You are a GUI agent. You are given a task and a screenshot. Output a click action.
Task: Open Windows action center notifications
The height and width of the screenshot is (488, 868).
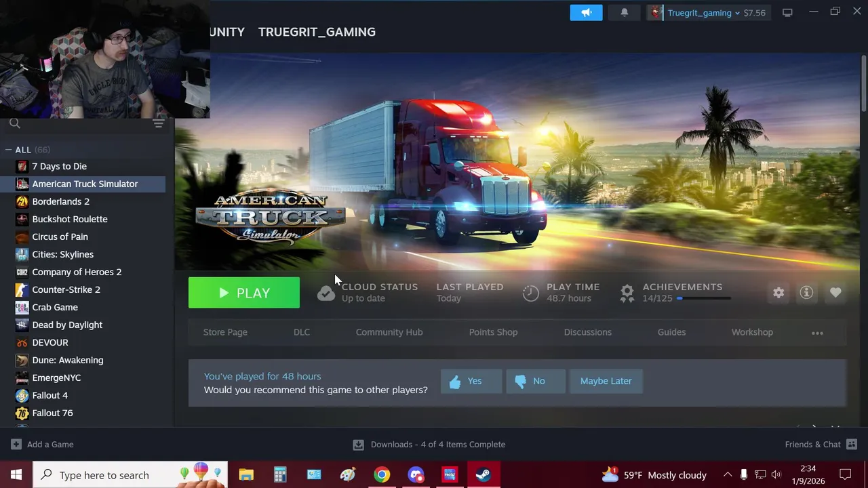[x=846, y=474]
